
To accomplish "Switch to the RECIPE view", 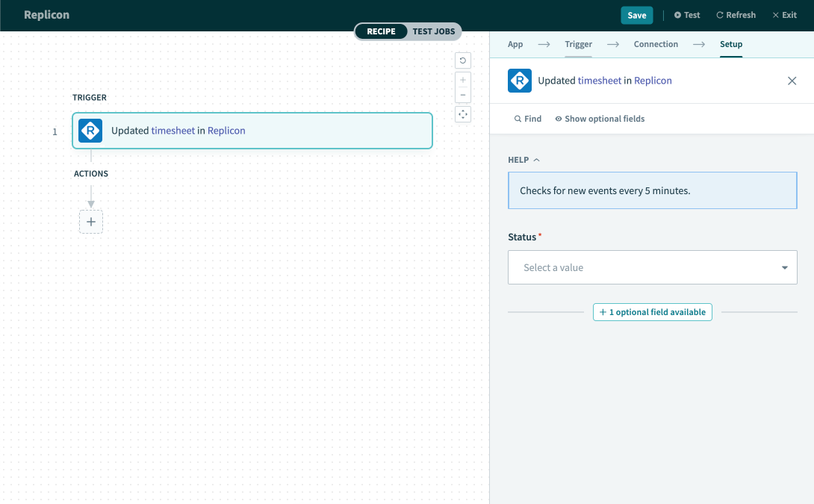I will click(x=381, y=31).
